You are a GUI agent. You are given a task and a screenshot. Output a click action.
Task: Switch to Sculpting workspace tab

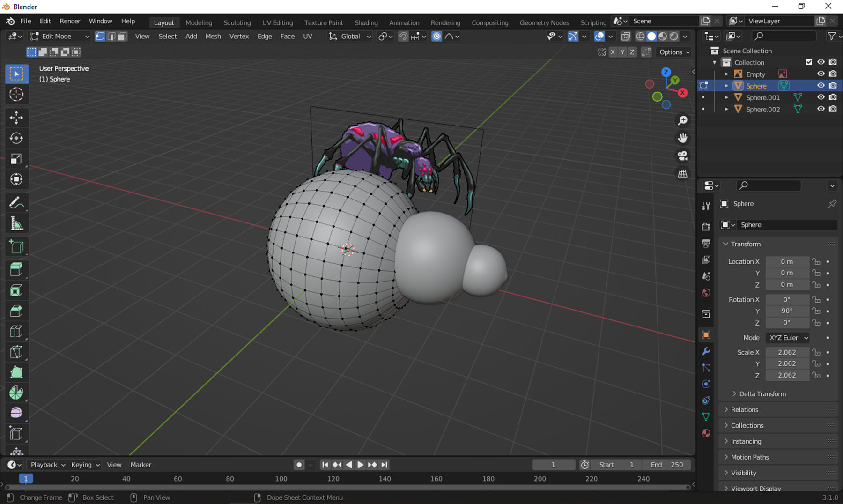pyautogui.click(x=237, y=22)
